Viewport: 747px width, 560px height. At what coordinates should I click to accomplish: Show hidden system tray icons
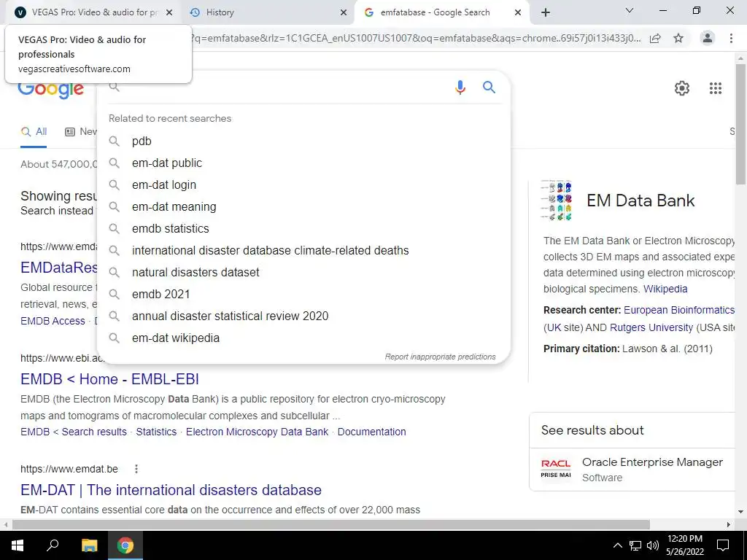(617, 545)
